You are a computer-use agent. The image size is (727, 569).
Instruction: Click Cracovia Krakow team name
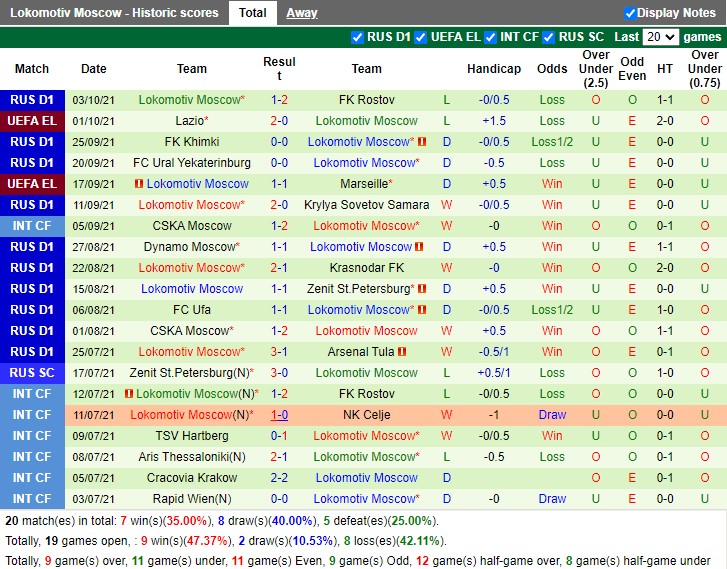(191, 478)
